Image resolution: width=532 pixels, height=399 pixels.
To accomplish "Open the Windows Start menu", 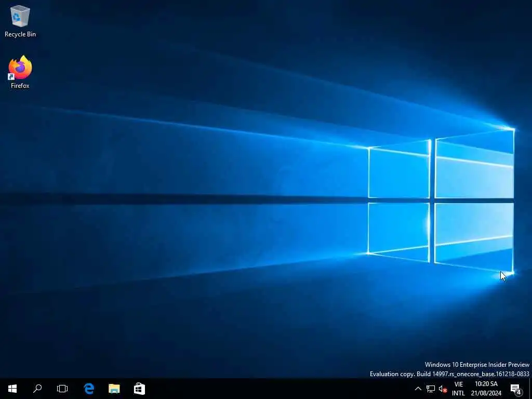I will pyautogui.click(x=12, y=389).
